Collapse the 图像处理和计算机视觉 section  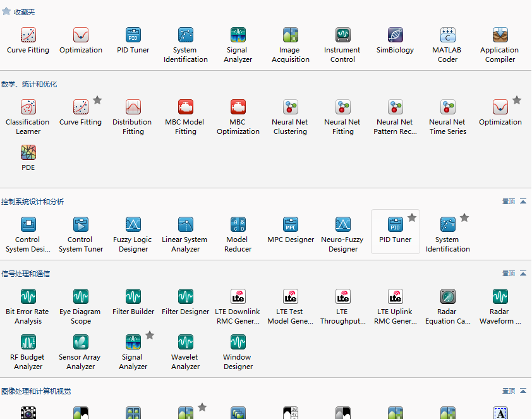(x=523, y=391)
